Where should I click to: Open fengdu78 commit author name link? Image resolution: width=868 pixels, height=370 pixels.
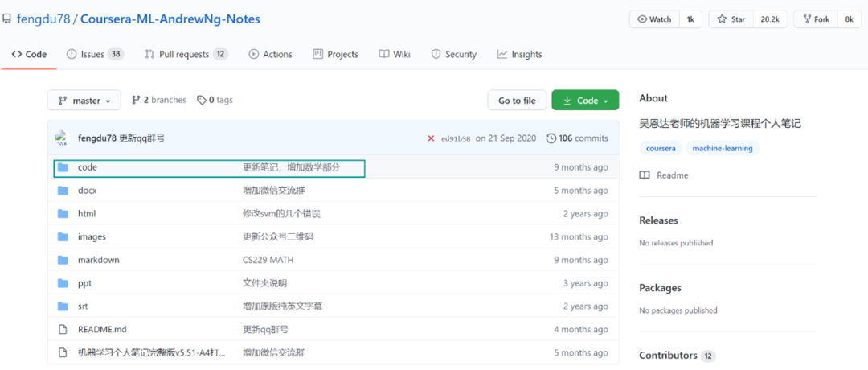coord(97,138)
